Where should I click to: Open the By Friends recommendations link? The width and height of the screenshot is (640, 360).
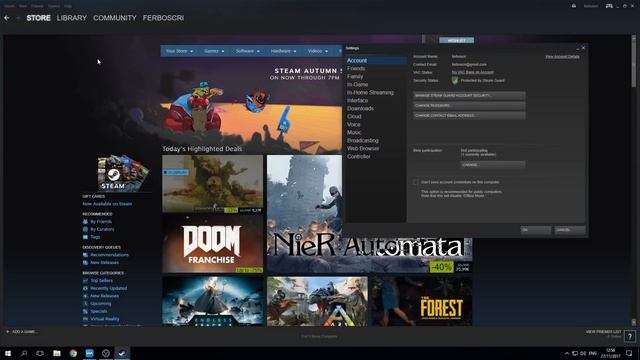click(101, 222)
